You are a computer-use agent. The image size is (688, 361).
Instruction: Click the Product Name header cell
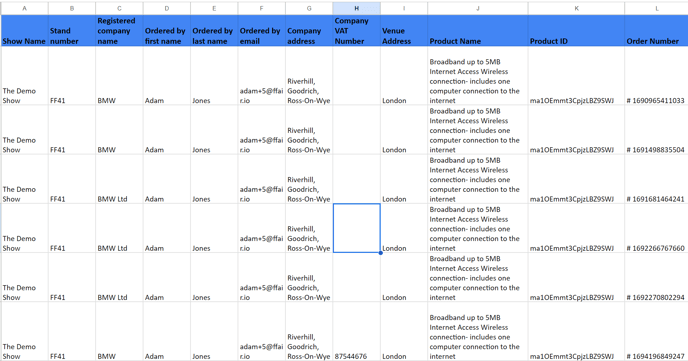point(478,31)
